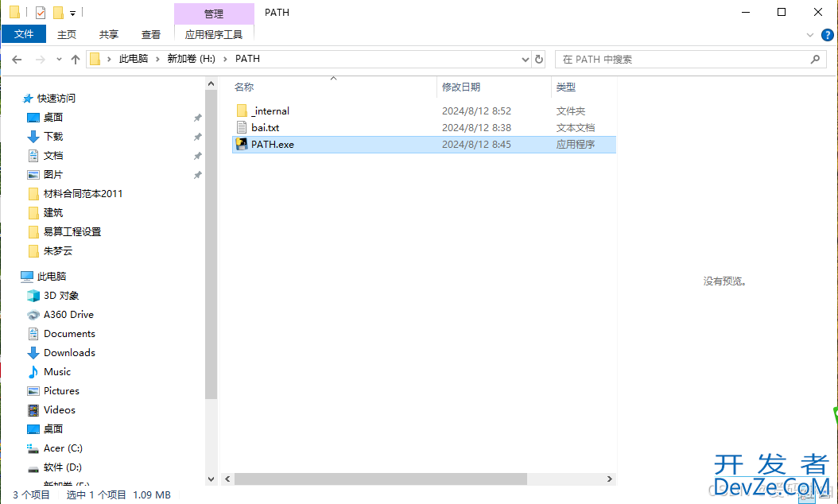Unpin 桌面 using its pin icon
The height and width of the screenshot is (504, 838).
(197, 118)
